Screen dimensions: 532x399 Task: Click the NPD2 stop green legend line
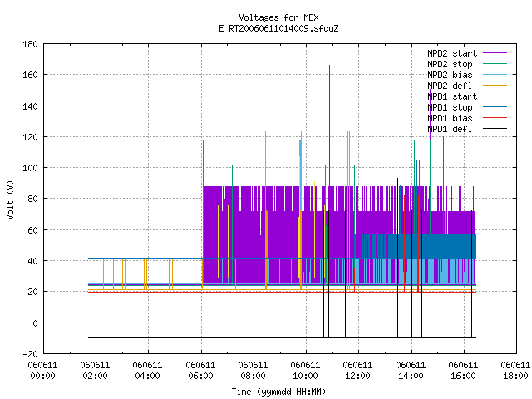click(495, 64)
